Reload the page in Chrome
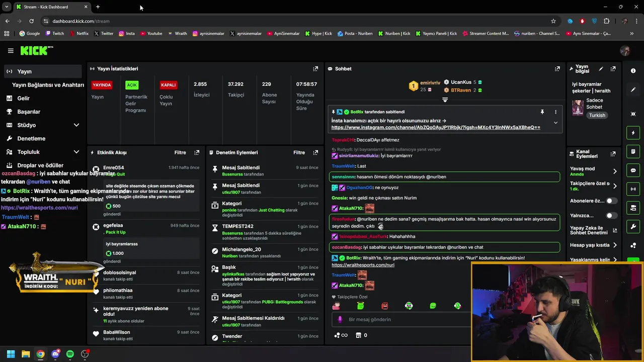Screen dimensions: 644x362 click(31, 21)
